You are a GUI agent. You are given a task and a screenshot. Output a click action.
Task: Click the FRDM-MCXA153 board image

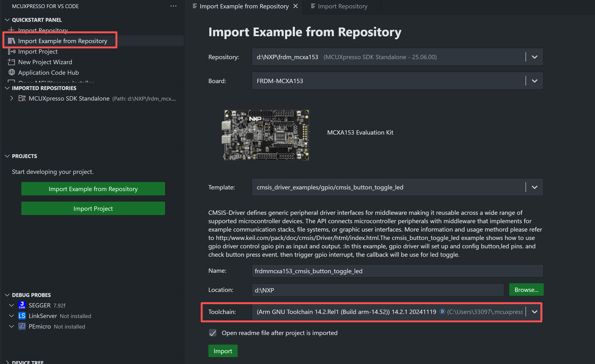tap(265, 135)
